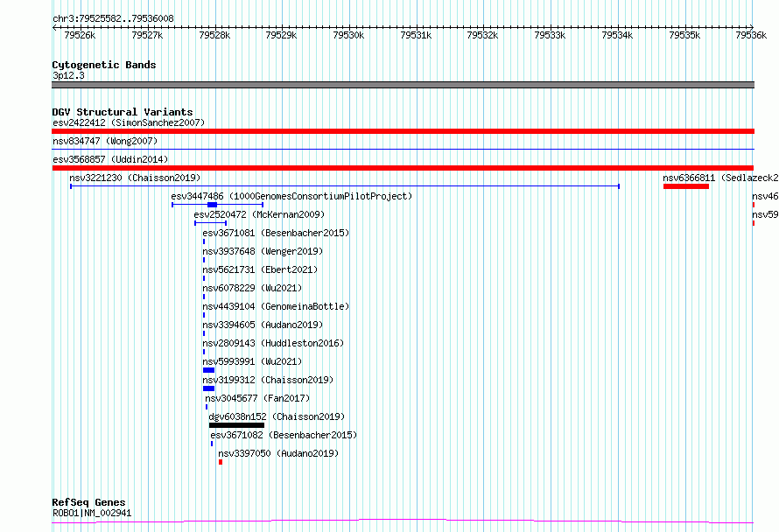Open the nsv3221230 (Chaisson2019) label
Viewport: 779px width, 532px height.
pos(135,178)
